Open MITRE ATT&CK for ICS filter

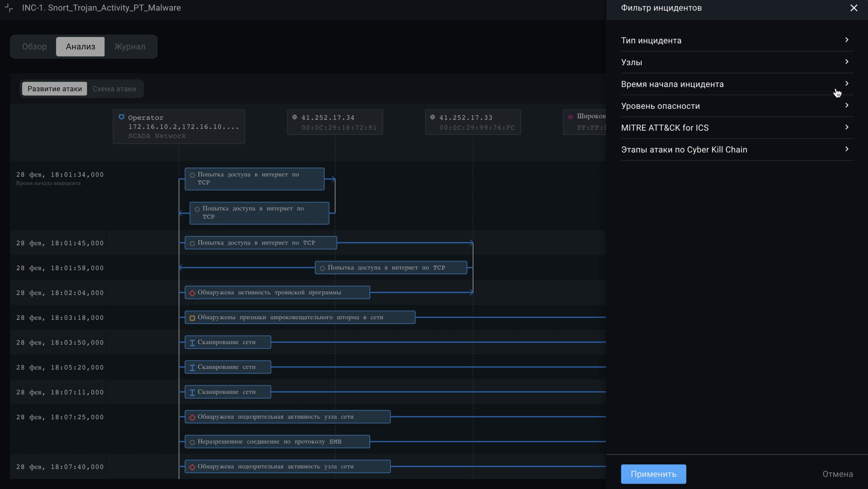pyautogui.click(x=737, y=128)
